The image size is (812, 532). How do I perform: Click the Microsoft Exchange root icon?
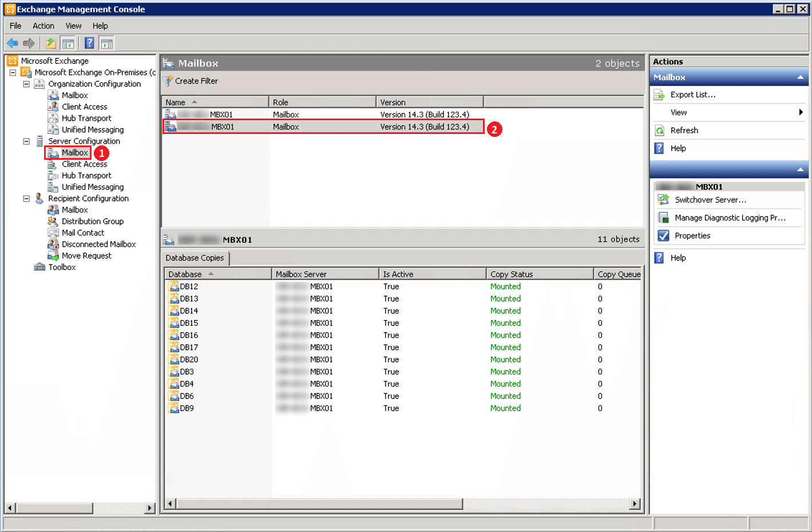click(x=13, y=61)
